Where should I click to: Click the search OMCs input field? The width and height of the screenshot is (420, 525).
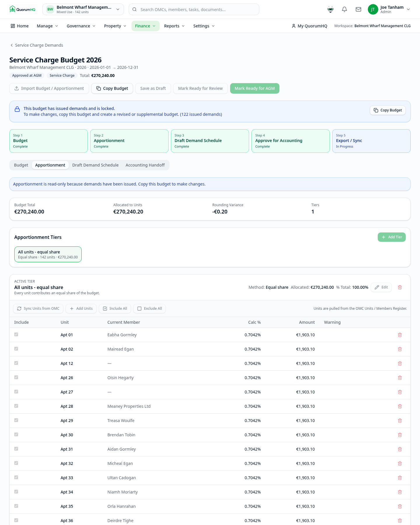point(194,9)
